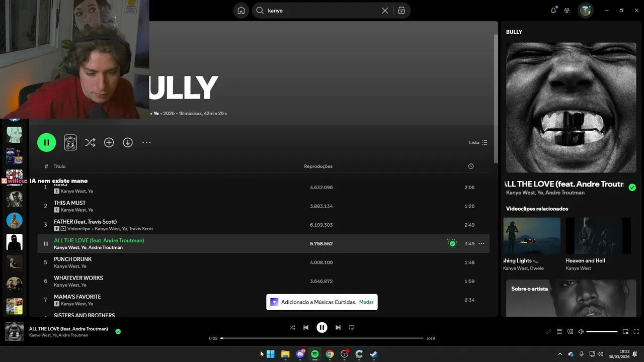
Task: Seek on the song progress bar
Action: click(322, 338)
